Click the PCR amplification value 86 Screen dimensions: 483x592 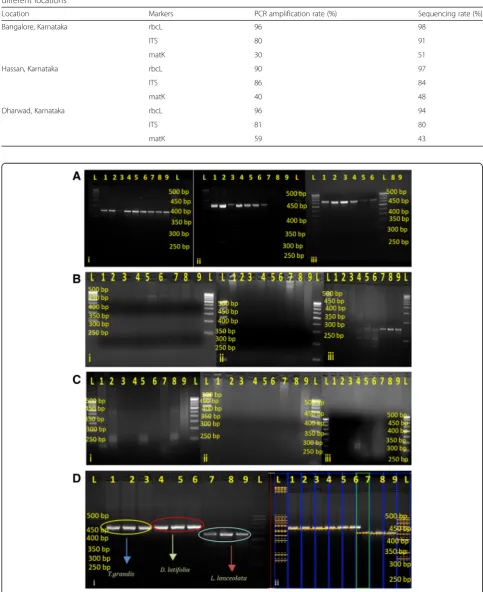coord(258,83)
